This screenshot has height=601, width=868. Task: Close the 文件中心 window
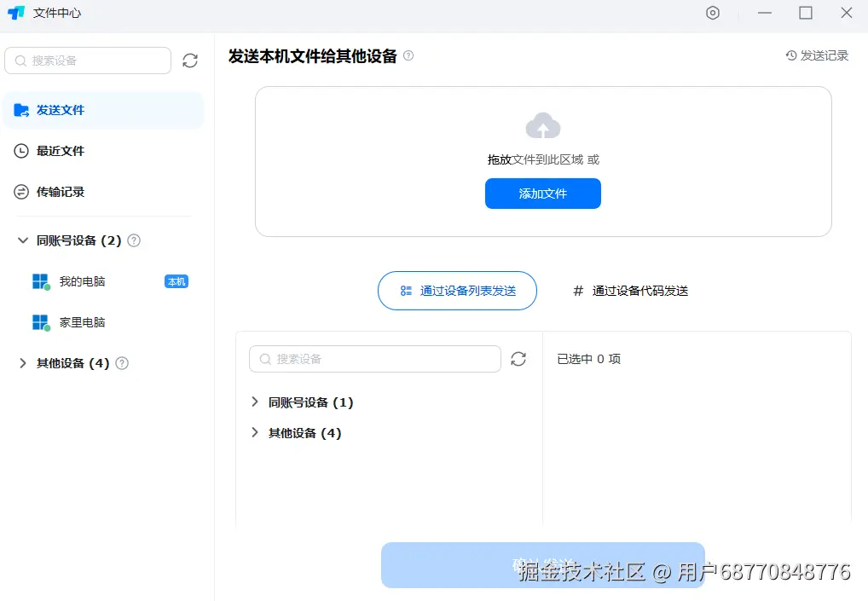pyautogui.click(x=847, y=13)
